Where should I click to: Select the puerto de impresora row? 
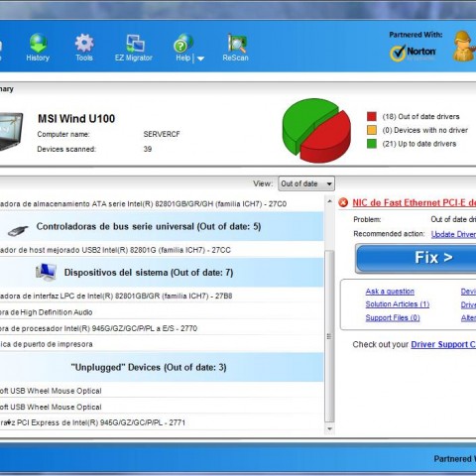162,344
